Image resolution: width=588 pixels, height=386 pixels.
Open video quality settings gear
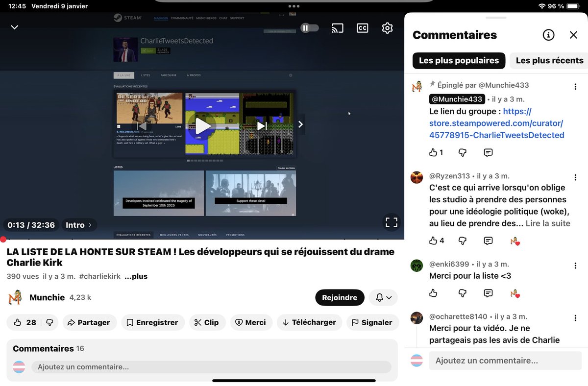pos(387,28)
